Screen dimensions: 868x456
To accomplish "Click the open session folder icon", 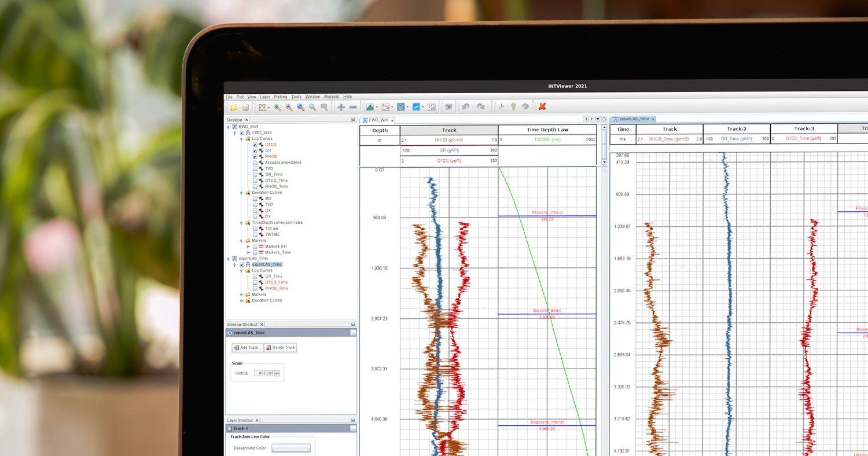I will click(x=245, y=107).
